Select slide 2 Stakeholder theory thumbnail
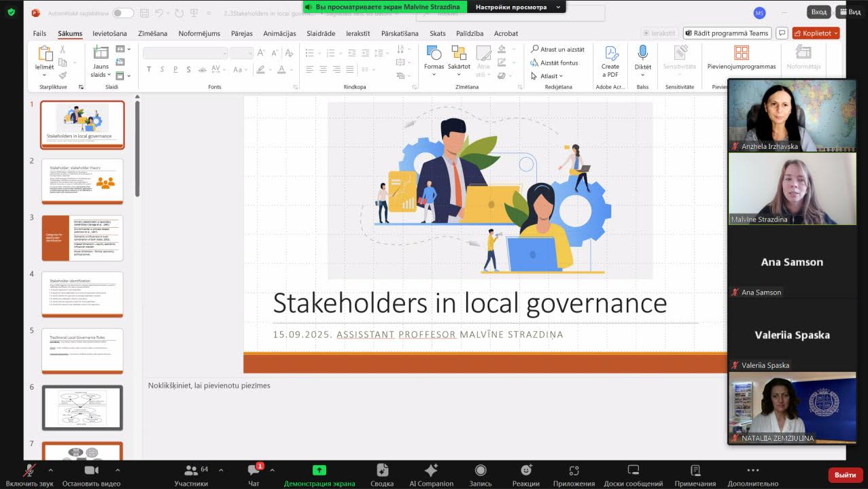The image size is (868, 489). (x=82, y=181)
